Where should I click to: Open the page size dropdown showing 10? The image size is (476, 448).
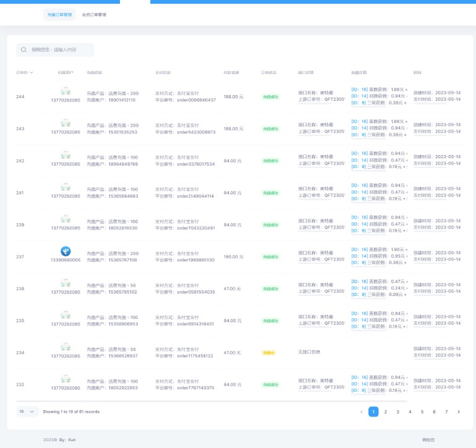click(27, 412)
